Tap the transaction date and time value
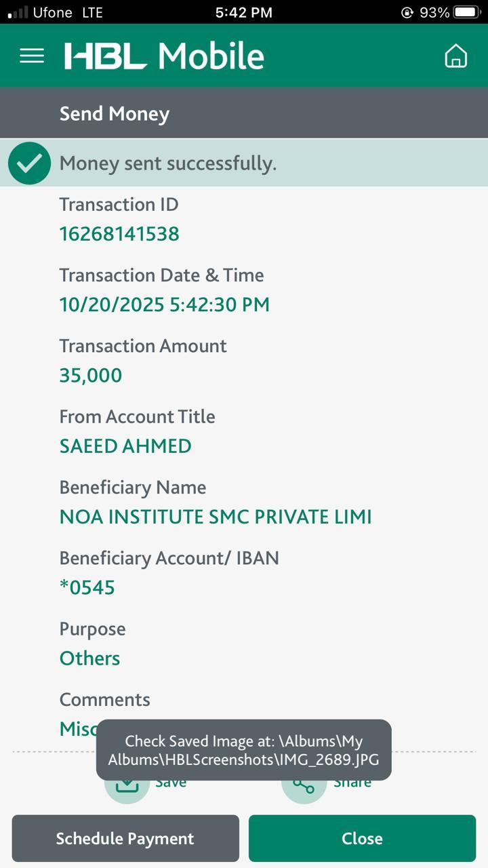 (164, 304)
